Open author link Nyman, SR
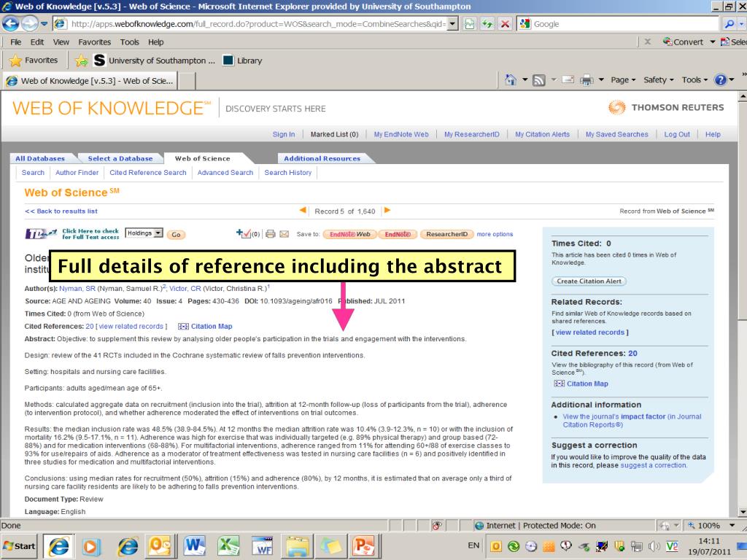747x560 pixels. coord(77,289)
